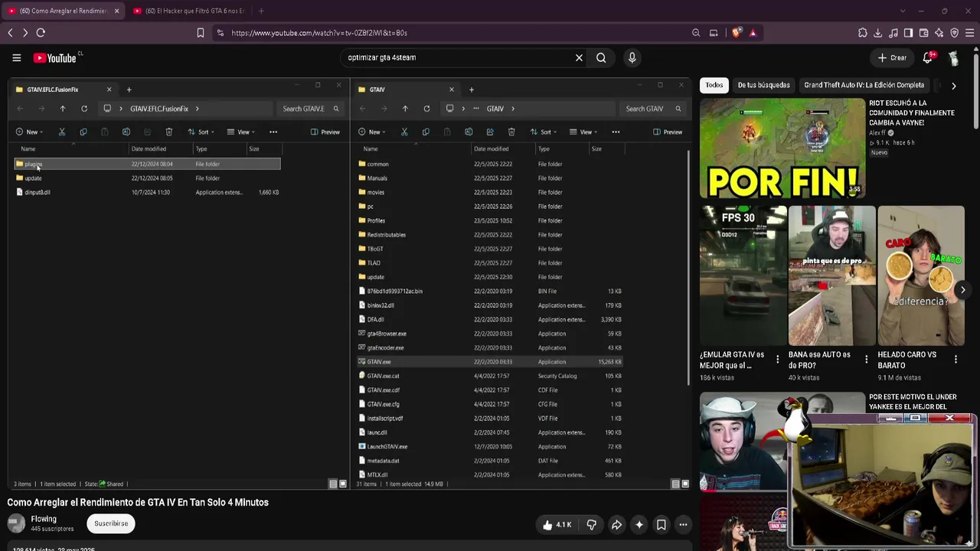Click Delete trash icon in FusionFix window
The height and width of the screenshot is (551, 980).
point(169,132)
